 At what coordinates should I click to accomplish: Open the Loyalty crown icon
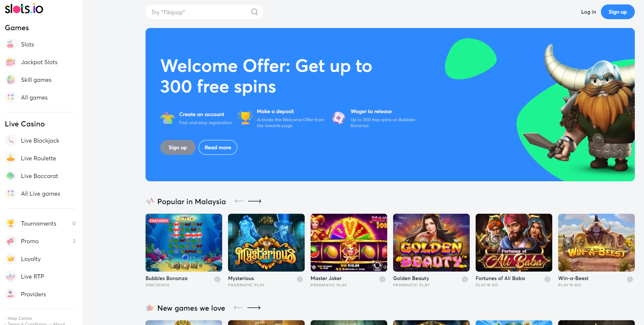tap(11, 259)
